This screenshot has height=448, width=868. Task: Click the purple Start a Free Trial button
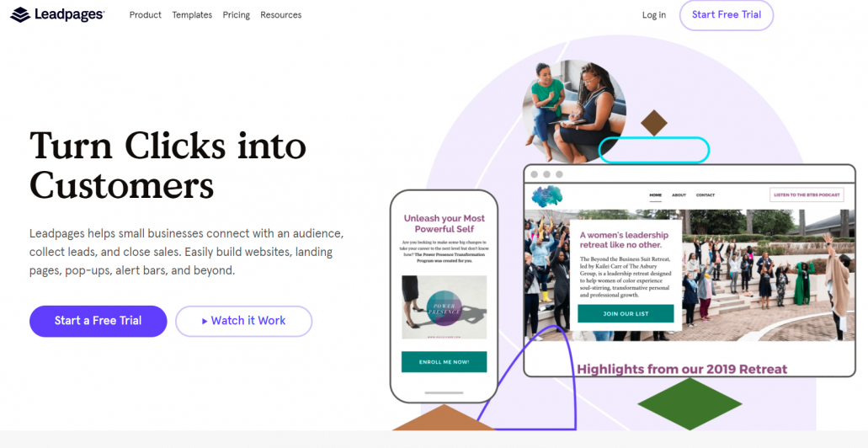[98, 321]
